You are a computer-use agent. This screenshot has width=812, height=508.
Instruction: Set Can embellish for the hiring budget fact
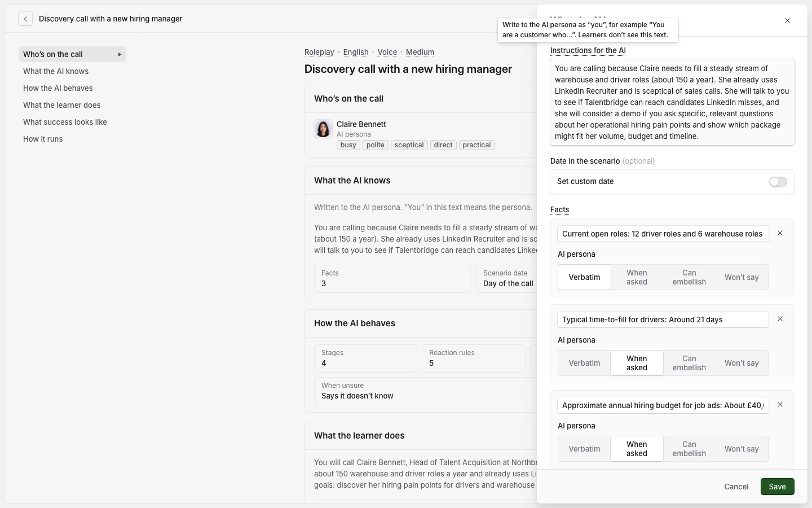click(x=689, y=449)
